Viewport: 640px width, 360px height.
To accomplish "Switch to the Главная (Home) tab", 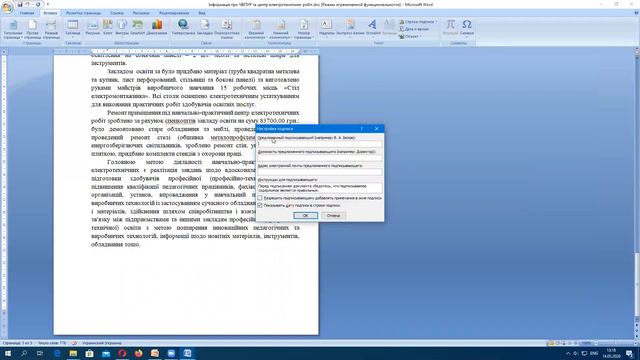I will tap(27, 13).
